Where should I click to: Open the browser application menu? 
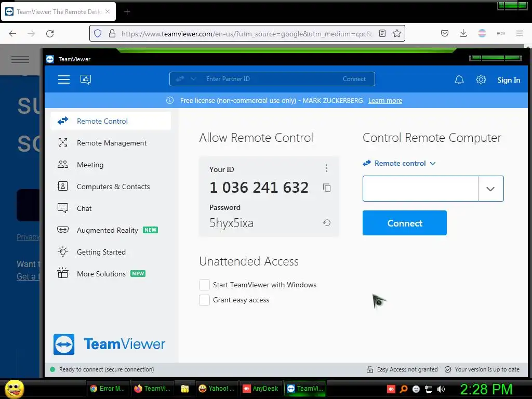519,33
